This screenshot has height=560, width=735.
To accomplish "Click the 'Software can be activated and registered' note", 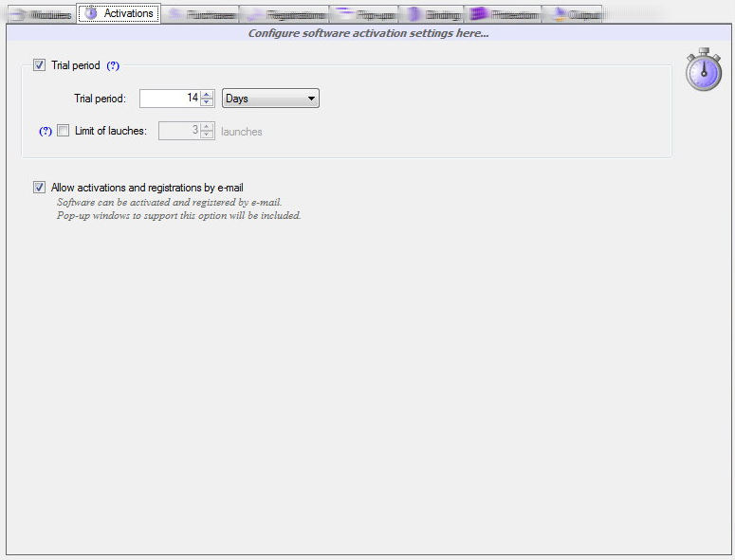I will pos(169,202).
